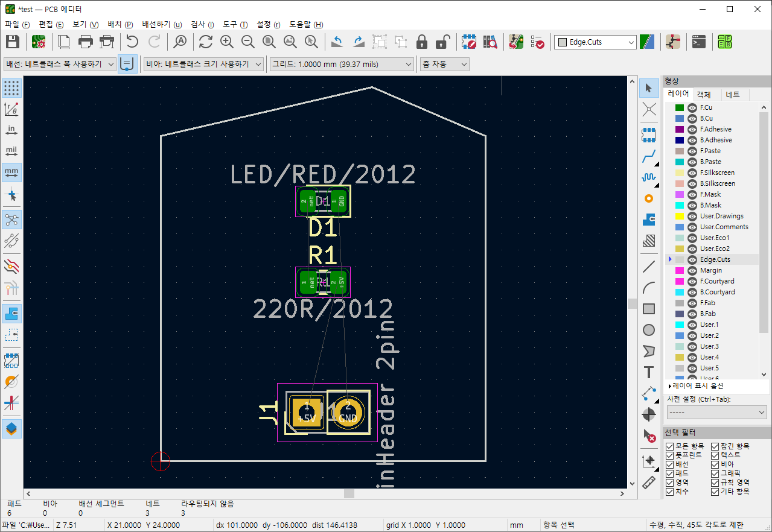The height and width of the screenshot is (532, 772).
Task: Open the via size 비아 dropdown
Action: 204,64
